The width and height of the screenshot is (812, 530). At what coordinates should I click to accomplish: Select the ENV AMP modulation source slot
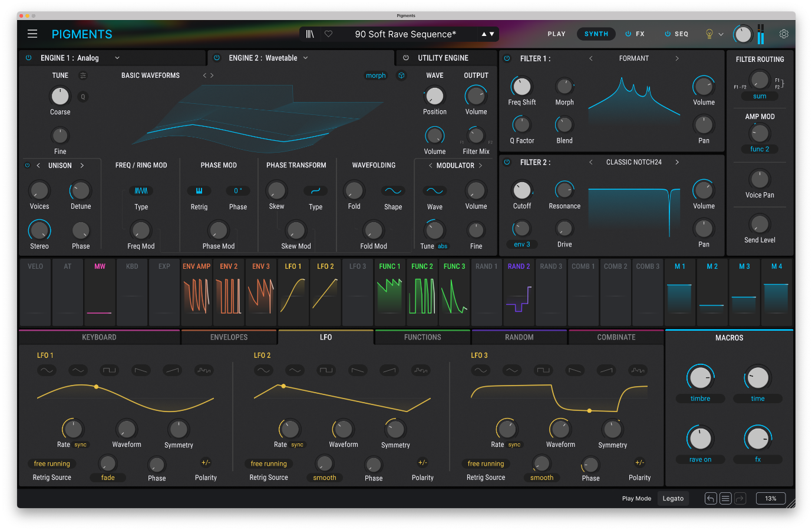pyautogui.click(x=196, y=292)
